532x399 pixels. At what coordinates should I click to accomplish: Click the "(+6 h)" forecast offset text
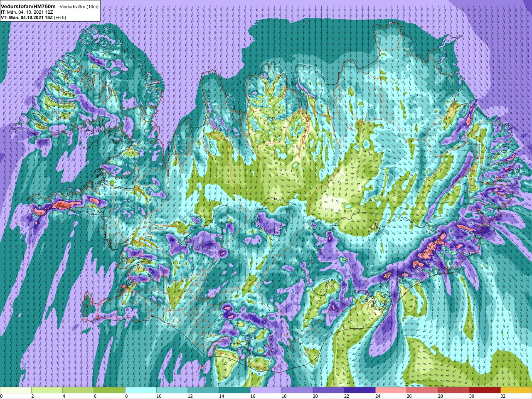pyautogui.click(x=60, y=17)
